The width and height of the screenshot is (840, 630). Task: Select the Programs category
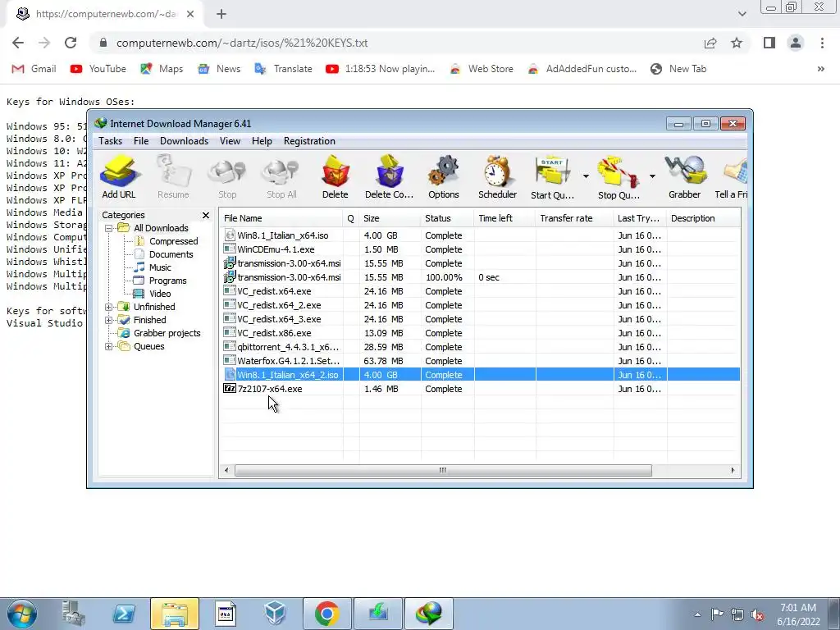click(167, 281)
